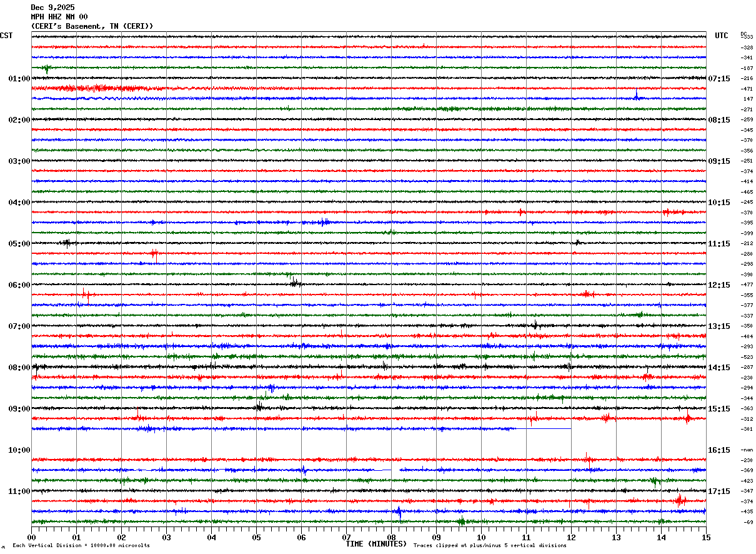Click the DC offset value -69
Viewport: 756px width, 554px height.
click(x=748, y=522)
